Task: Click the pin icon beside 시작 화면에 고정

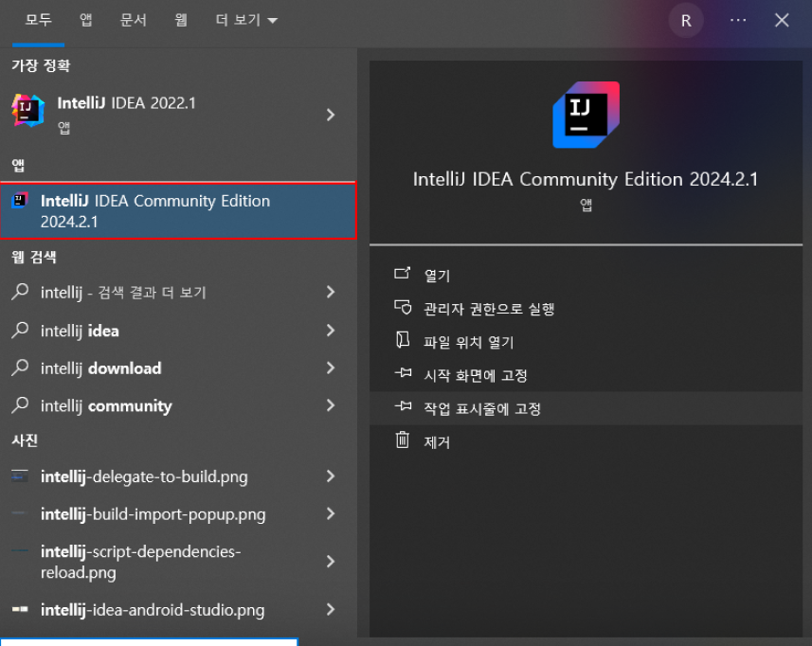Action: point(403,372)
